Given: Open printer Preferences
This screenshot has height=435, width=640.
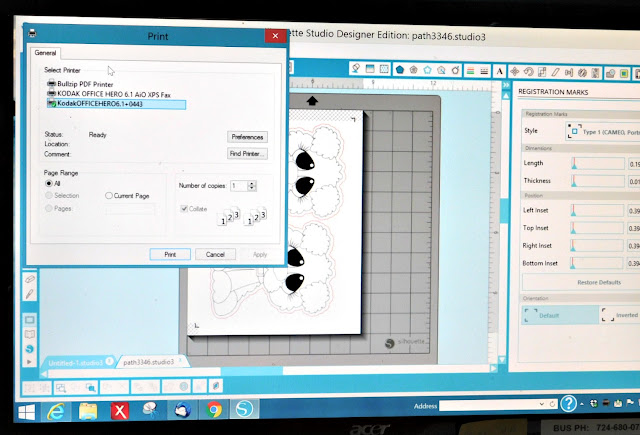Looking at the screenshot, I should pyautogui.click(x=247, y=137).
